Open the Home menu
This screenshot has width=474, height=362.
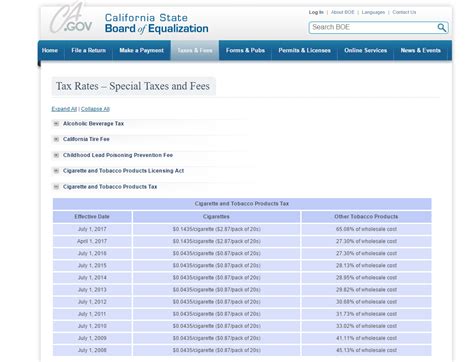pyautogui.click(x=50, y=50)
